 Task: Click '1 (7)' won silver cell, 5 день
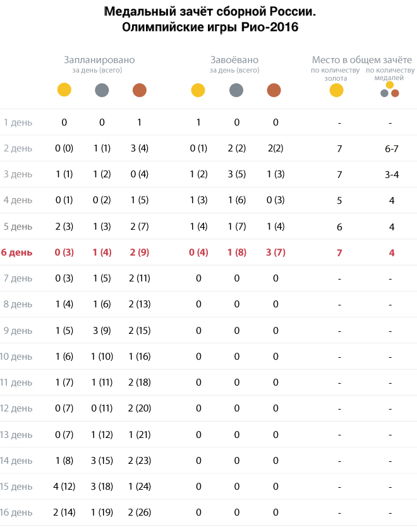click(x=237, y=227)
